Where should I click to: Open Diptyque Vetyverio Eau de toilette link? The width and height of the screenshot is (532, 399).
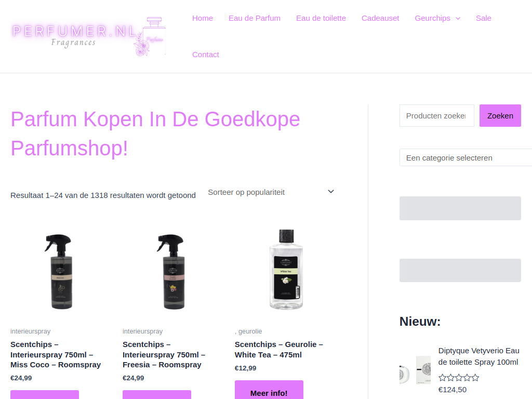click(478, 356)
